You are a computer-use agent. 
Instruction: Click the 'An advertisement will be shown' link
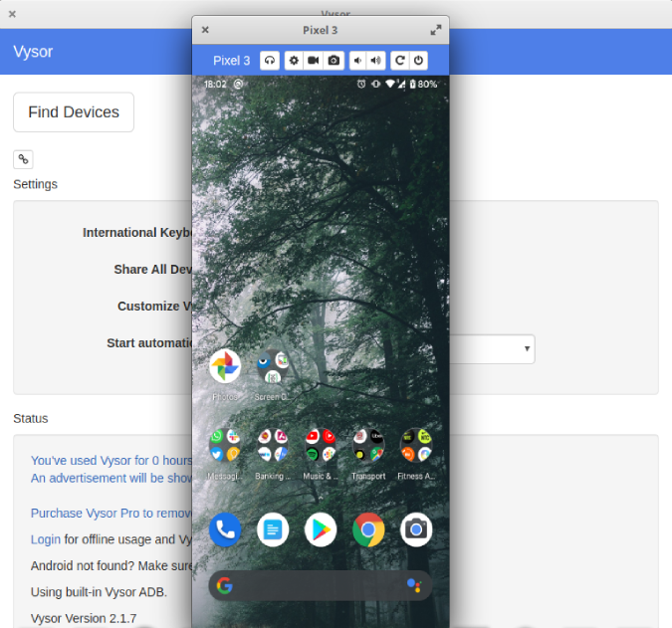click(111, 478)
